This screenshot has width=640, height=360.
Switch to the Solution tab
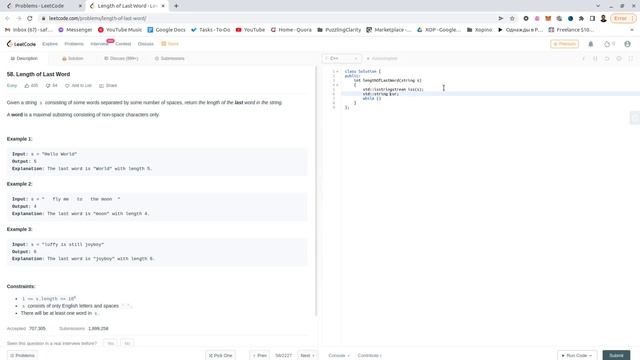click(x=73, y=59)
